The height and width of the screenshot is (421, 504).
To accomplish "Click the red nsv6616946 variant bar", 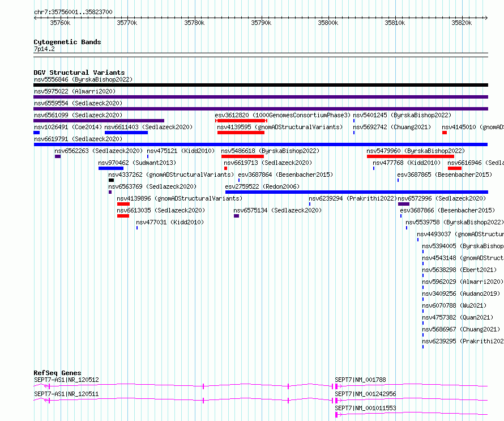I will (x=455, y=168).
